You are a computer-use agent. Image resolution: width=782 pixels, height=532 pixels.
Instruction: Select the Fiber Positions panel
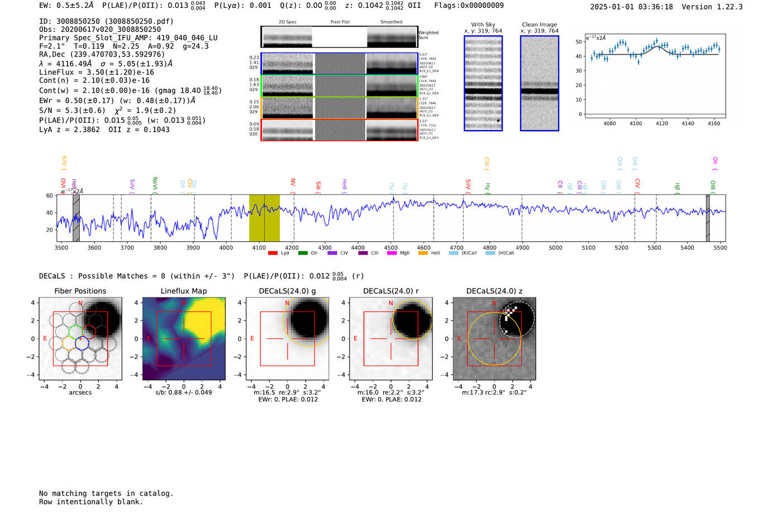tap(80, 339)
